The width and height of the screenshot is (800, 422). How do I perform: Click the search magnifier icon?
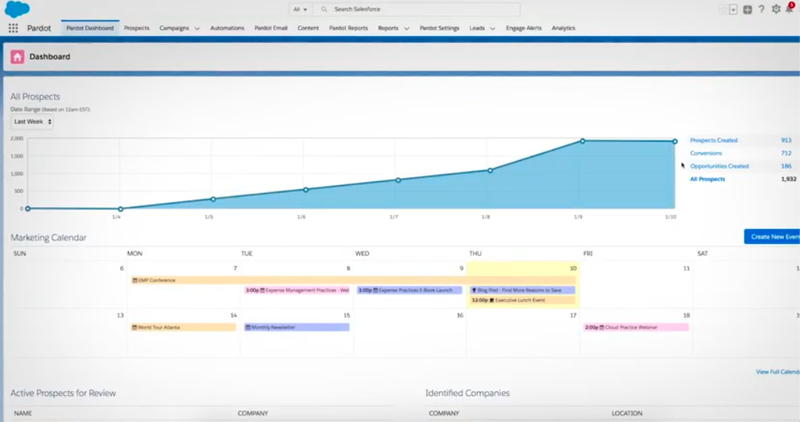click(324, 9)
